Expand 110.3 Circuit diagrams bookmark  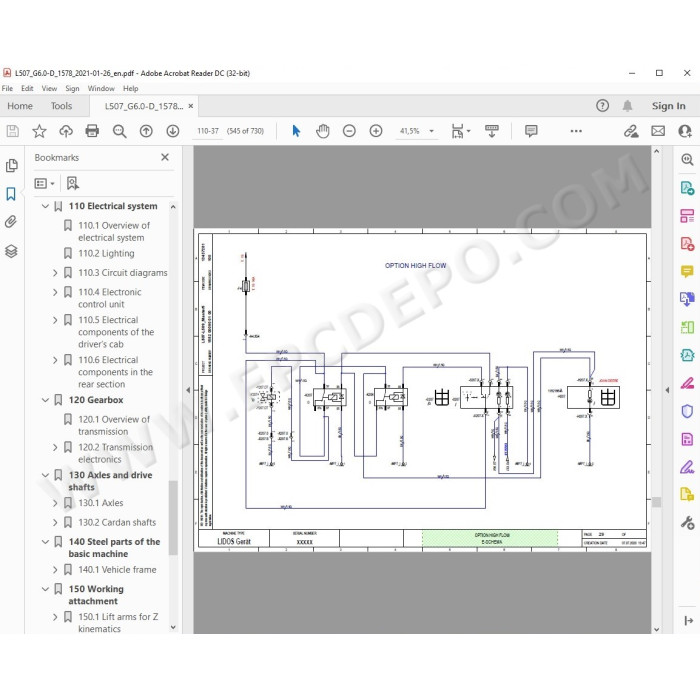click(55, 273)
